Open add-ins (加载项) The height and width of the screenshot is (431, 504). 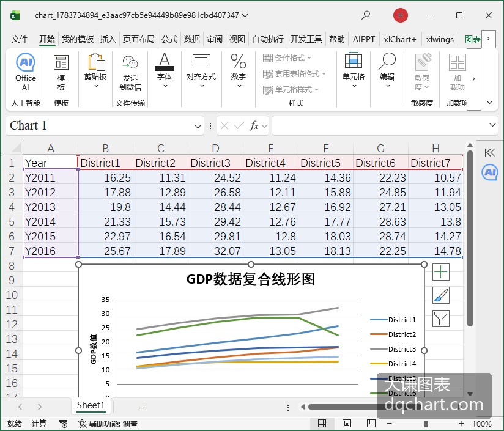pyautogui.click(x=458, y=73)
